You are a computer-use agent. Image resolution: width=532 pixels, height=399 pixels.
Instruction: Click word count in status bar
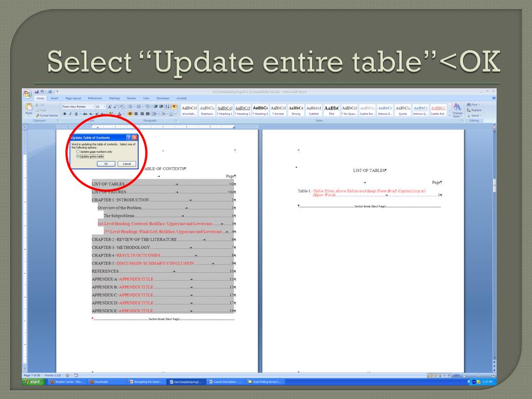tap(53, 375)
